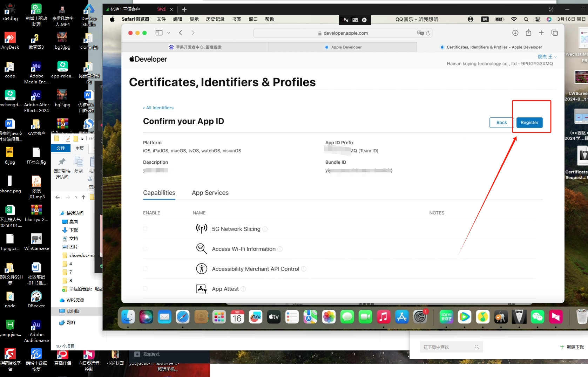Open the 书签 menu
This screenshot has width=588, height=377.
(x=237, y=19)
